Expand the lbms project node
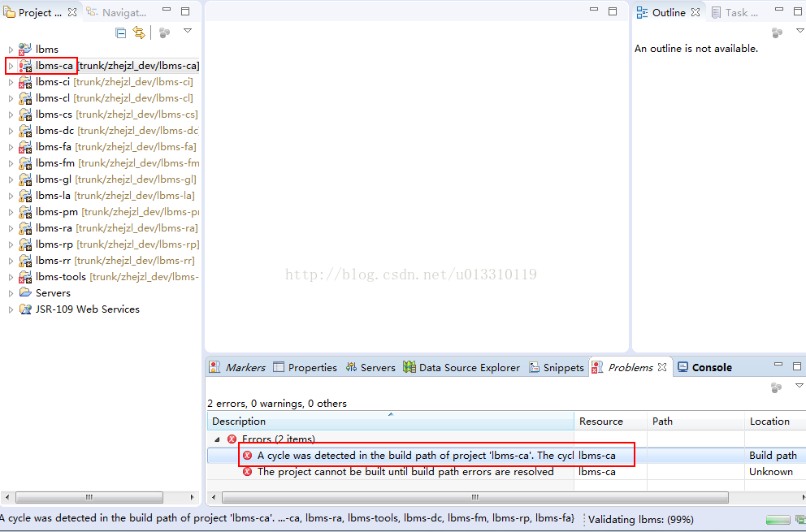Viewport: 806px width, 532px height. 11,50
